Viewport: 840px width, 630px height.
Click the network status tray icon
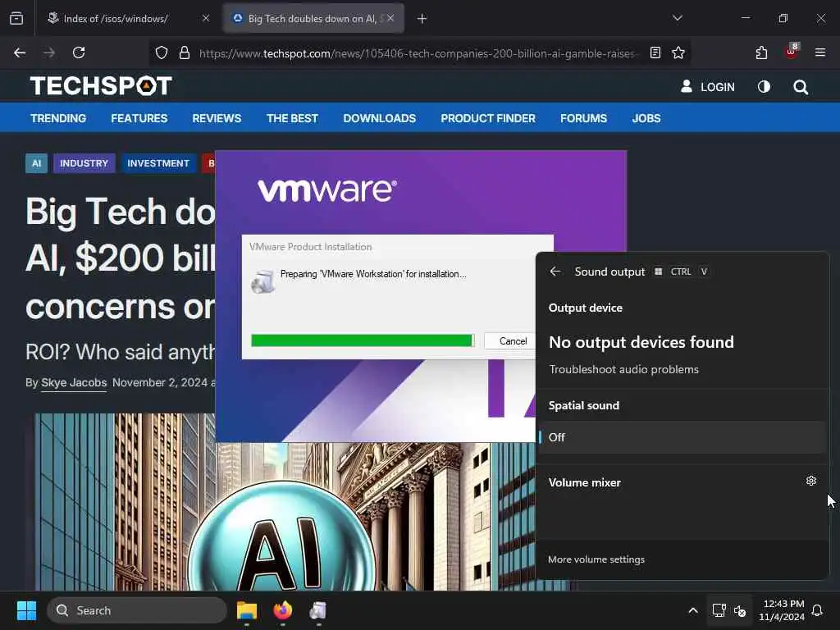tap(719, 610)
